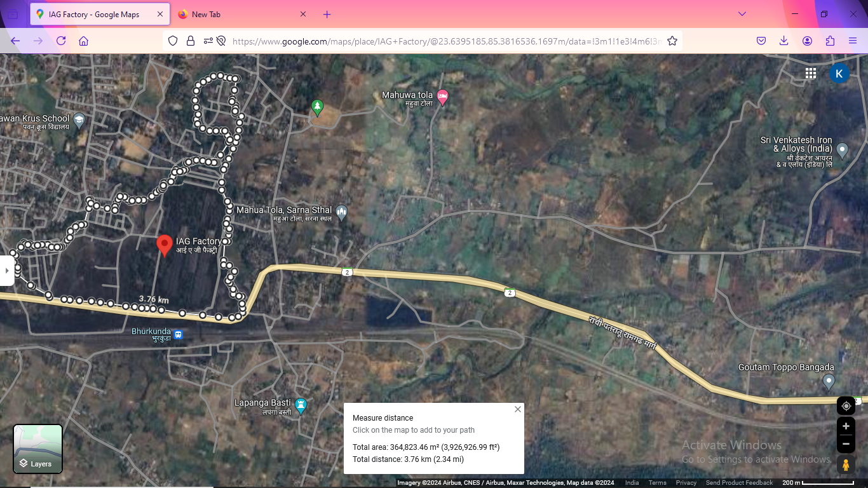The width and height of the screenshot is (868, 488).
Task: Open Firefox View icon at top left
Action: [x=13, y=14]
